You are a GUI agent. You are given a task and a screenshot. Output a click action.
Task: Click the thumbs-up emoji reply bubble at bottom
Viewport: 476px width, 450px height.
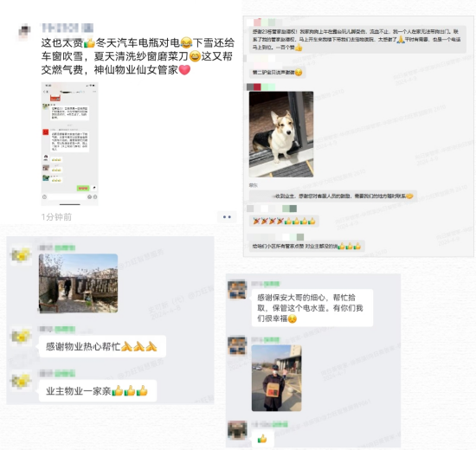[x=262, y=439]
